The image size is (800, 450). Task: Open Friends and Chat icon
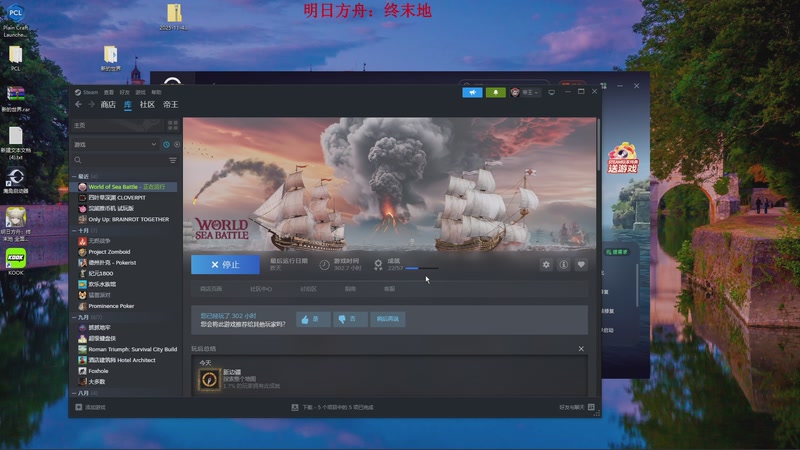click(x=591, y=407)
